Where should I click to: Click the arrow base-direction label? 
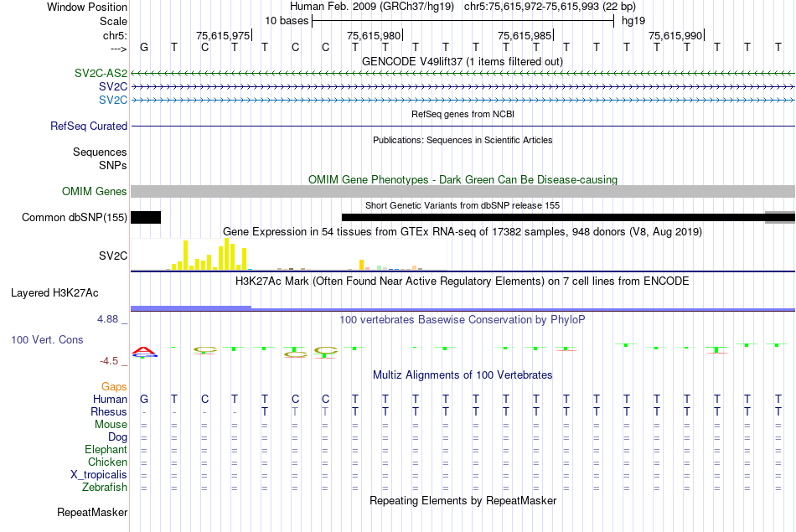tap(118, 49)
